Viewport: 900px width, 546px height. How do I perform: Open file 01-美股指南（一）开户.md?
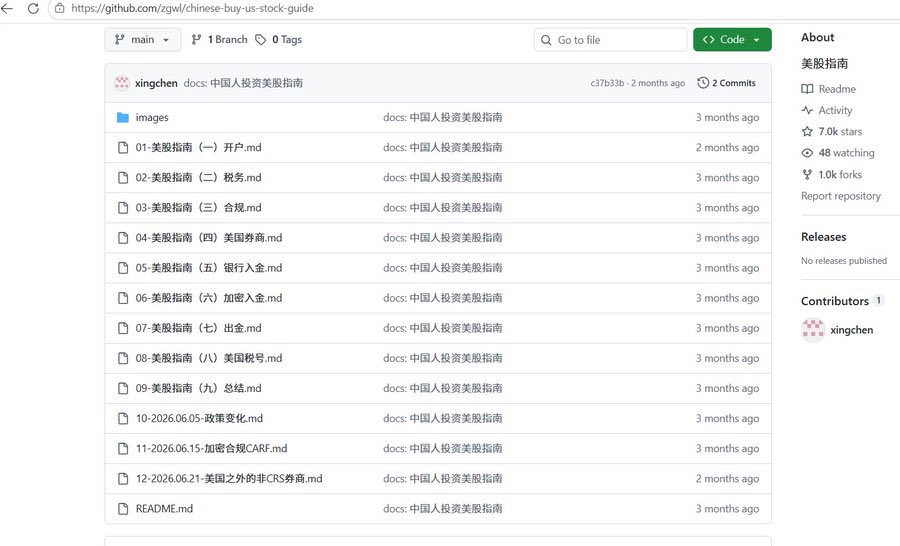click(x=198, y=148)
